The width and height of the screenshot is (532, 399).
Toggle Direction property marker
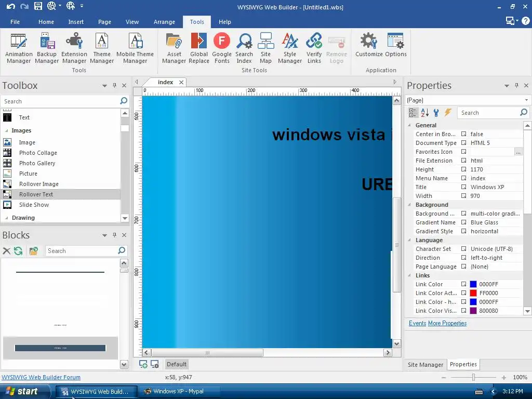click(x=463, y=258)
